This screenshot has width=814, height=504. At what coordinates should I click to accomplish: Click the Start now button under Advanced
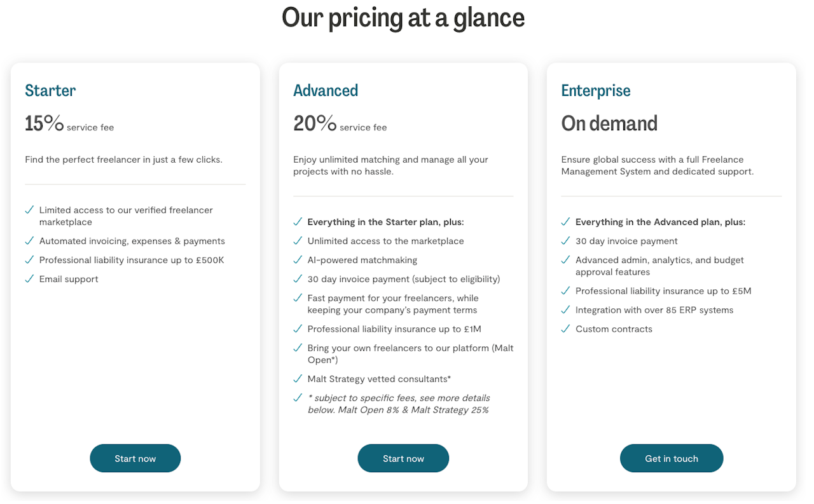click(x=403, y=458)
